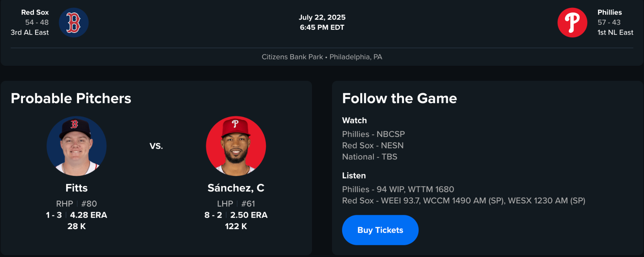
Task: Select the Red Sox team name
Action: pos(35,12)
